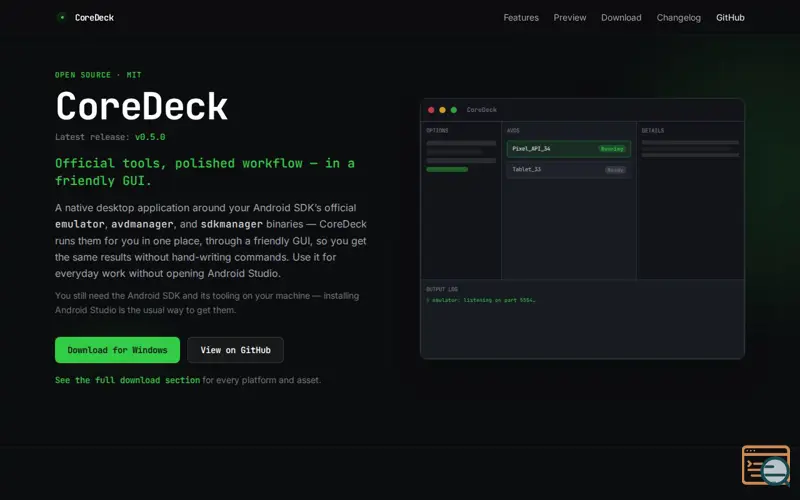Click the green dot in preview window
Viewport: 800px width, 500px height.
point(454,110)
